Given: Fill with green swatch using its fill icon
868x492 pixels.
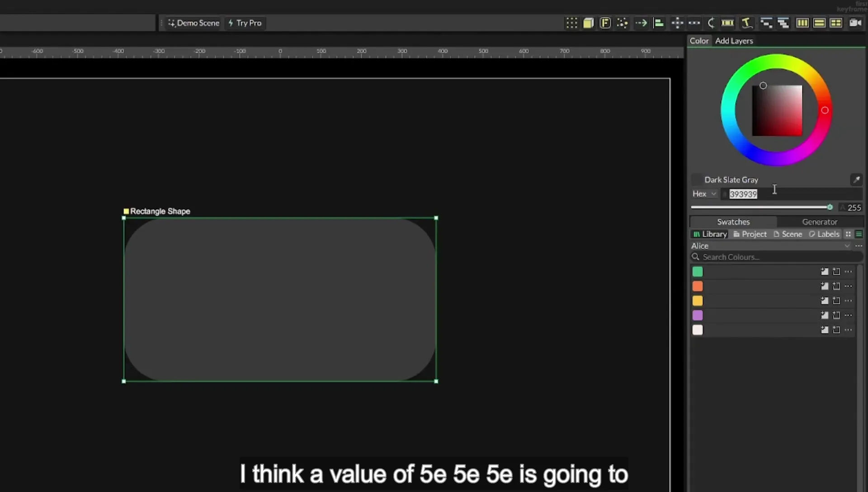Looking at the screenshot, I should tap(825, 272).
